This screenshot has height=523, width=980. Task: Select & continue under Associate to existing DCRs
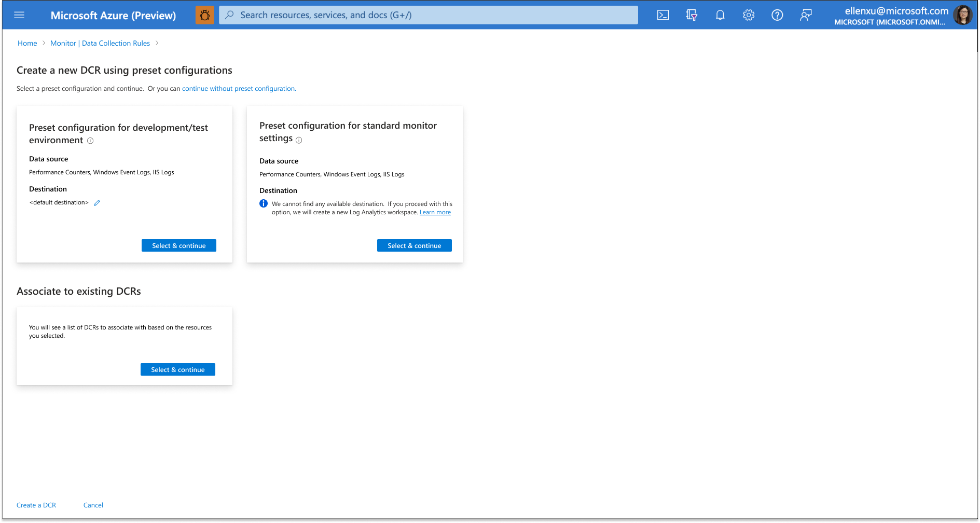pyautogui.click(x=178, y=369)
